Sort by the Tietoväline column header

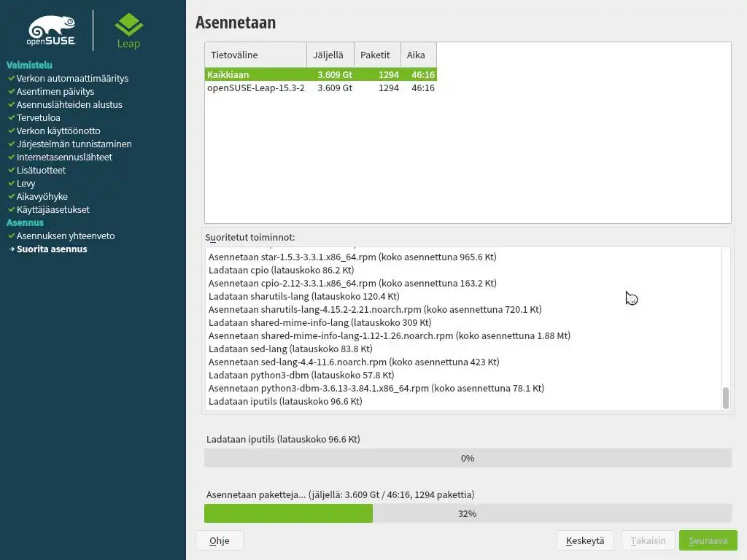tap(256, 55)
